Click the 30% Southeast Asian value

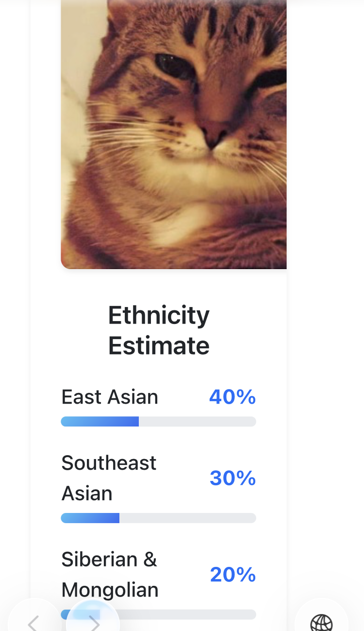tap(232, 478)
